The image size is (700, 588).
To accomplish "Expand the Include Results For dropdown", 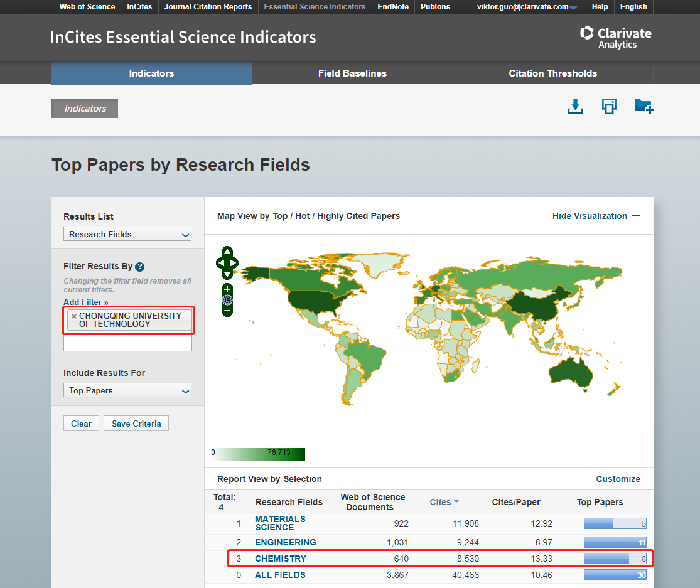I will pos(127,390).
